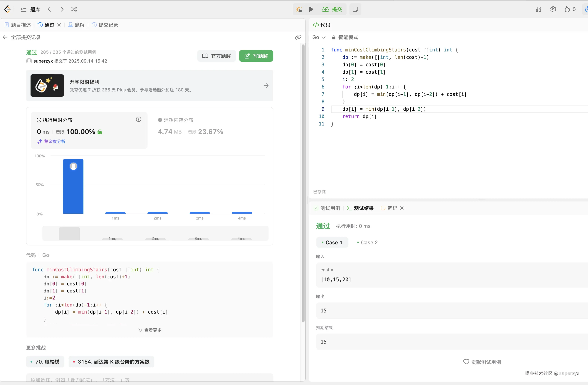This screenshot has width=588, height=385.
Task: Go to next problem arrow
Action: 62,9
